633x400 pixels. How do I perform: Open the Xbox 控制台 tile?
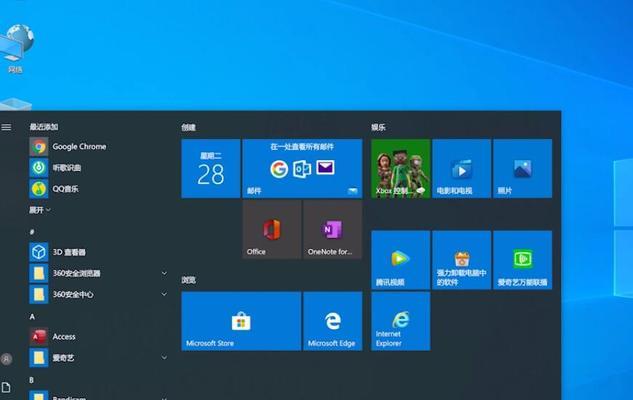tap(400, 169)
